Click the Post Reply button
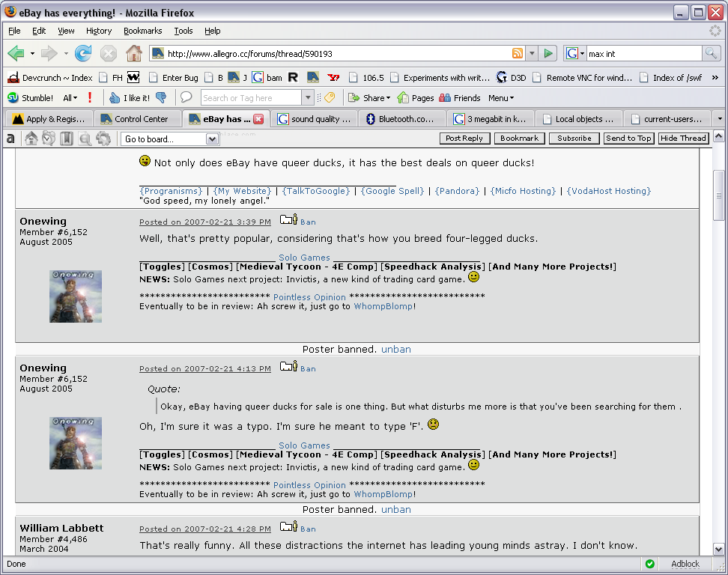Screen dimensions: 728x575 (x=464, y=139)
